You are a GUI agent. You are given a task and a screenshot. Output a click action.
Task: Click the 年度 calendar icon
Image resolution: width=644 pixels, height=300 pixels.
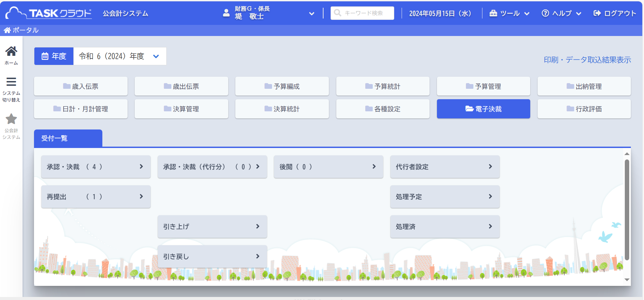tap(45, 56)
